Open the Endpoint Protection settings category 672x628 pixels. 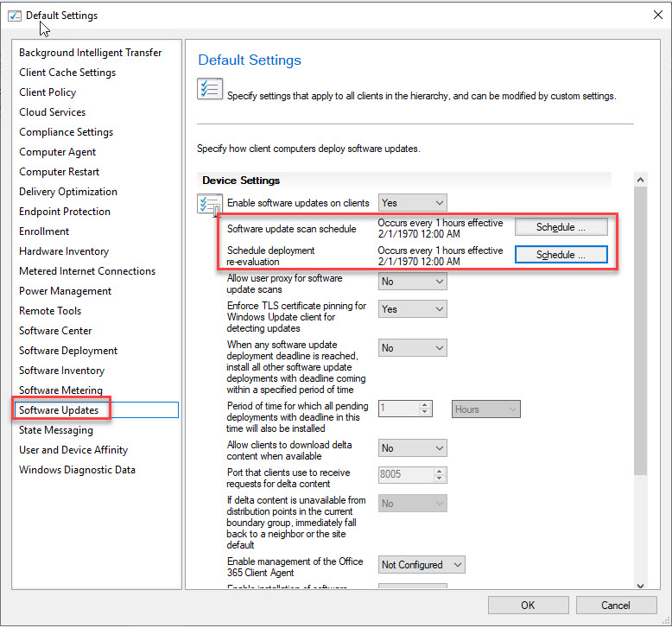click(x=65, y=212)
